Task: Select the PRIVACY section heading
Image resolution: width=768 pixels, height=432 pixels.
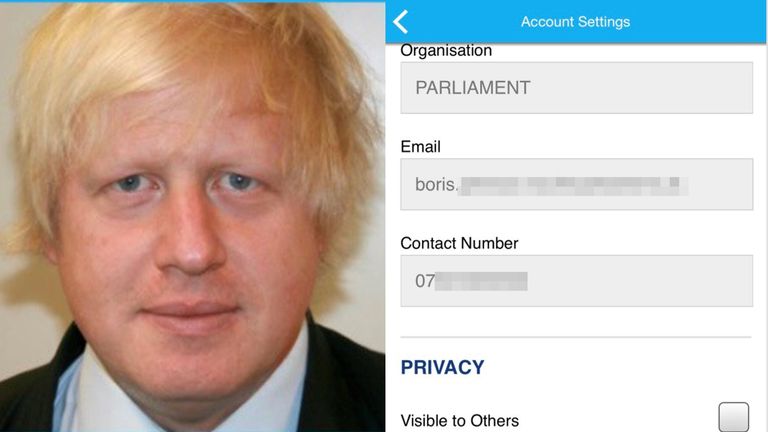Action: click(x=442, y=367)
